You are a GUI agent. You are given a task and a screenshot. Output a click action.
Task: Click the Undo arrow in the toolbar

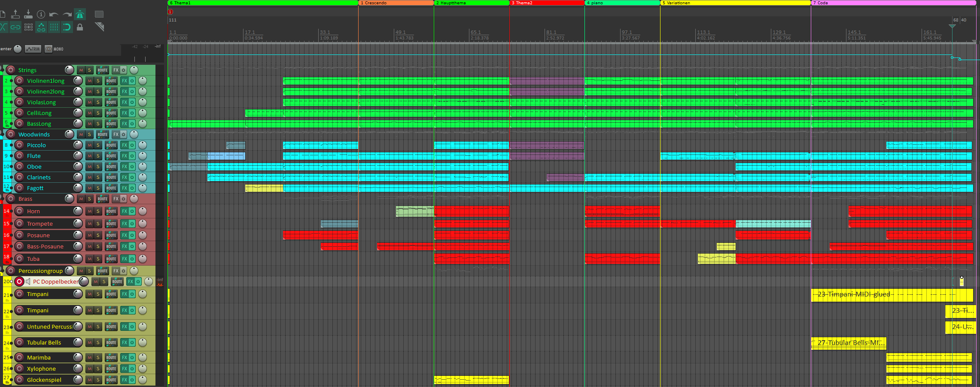click(54, 15)
